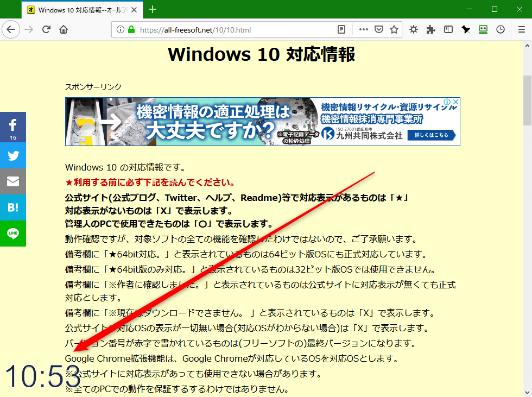532x397 pixels.
Task: Click the gear extension icon in toolbar
Action: tap(413, 29)
